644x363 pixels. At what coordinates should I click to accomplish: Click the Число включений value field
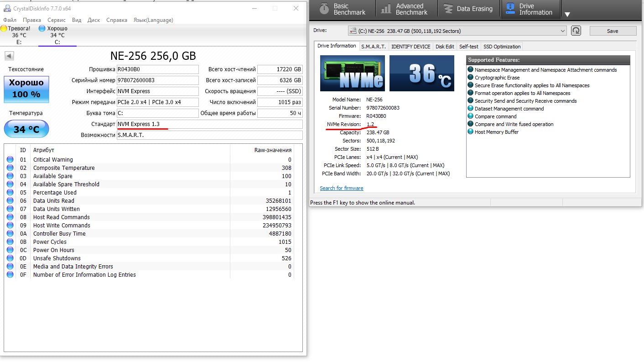point(280,102)
